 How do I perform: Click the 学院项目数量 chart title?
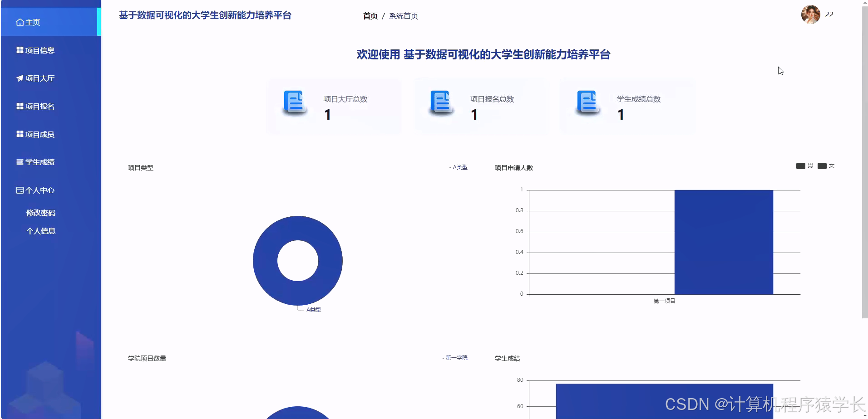tap(147, 358)
